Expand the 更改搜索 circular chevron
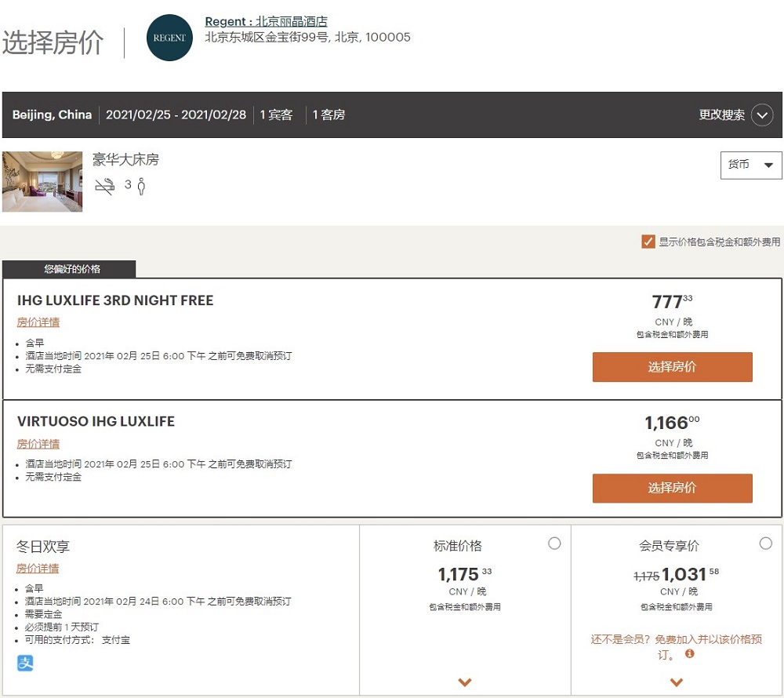Image resolution: width=784 pixels, height=698 pixels. coord(762,115)
